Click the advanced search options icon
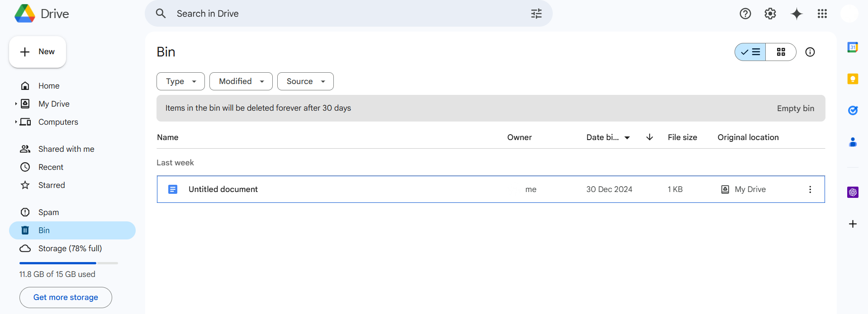This screenshot has height=314, width=868. click(x=536, y=14)
